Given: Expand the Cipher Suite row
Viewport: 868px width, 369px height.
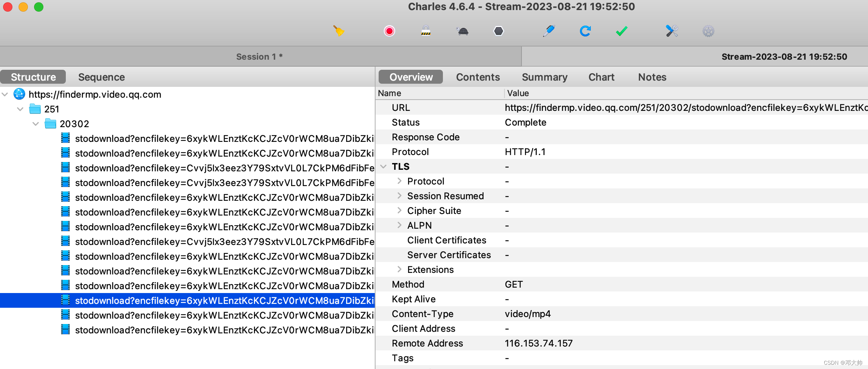Looking at the screenshot, I should (x=399, y=210).
